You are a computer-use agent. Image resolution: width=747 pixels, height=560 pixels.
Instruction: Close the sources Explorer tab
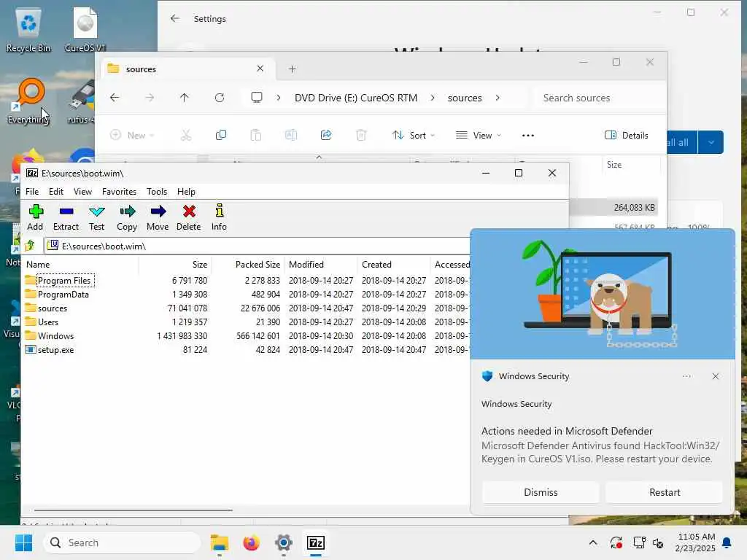pyautogui.click(x=260, y=69)
